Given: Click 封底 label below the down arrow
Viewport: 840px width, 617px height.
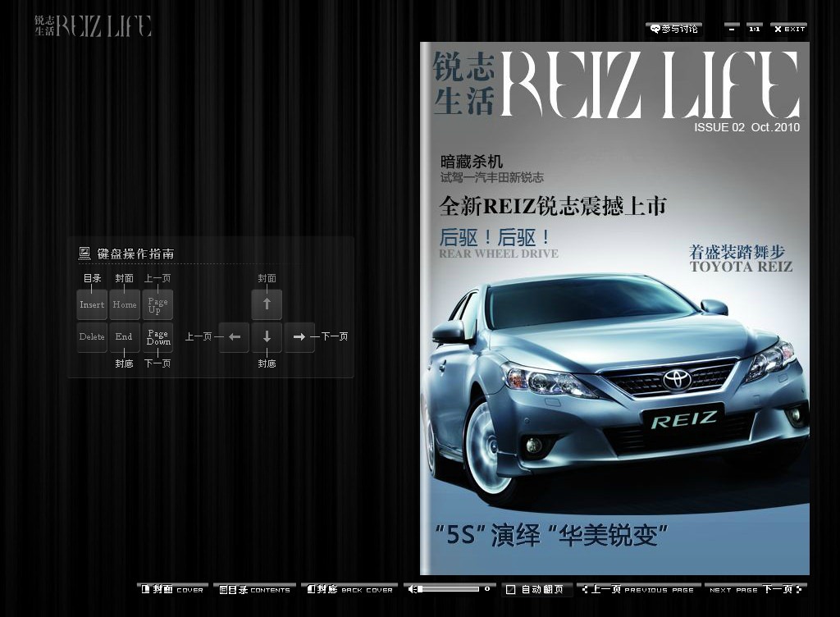Looking at the screenshot, I should click(x=267, y=363).
